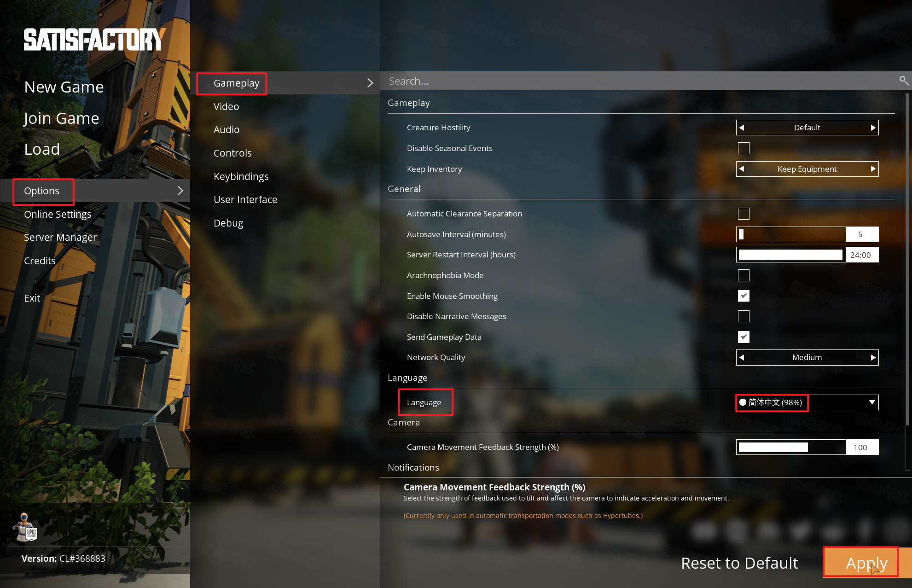Viewport: 912px width, 588px height.
Task: Click left arrow of Keep Inventory
Action: click(742, 169)
